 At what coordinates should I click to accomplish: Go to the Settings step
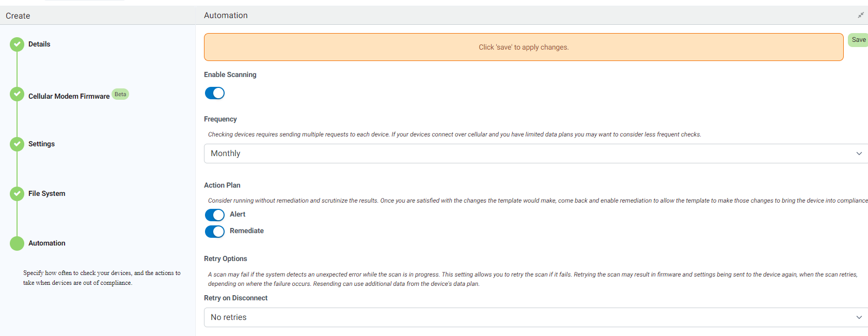pyautogui.click(x=41, y=144)
